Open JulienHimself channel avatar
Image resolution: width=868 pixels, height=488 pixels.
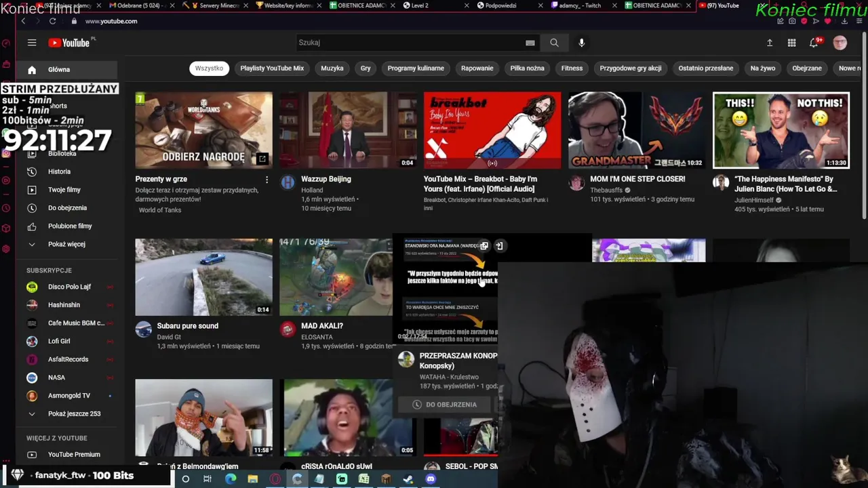click(x=721, y=182)
